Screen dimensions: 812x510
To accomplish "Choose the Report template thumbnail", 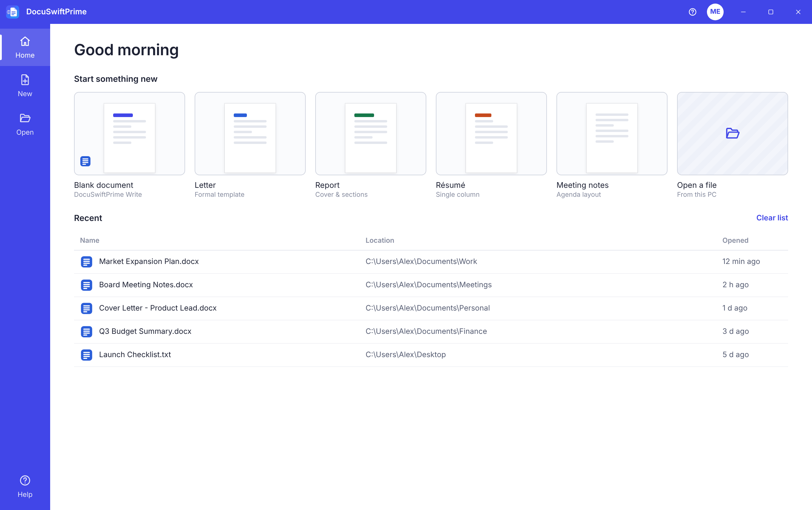I will point(370,133).
